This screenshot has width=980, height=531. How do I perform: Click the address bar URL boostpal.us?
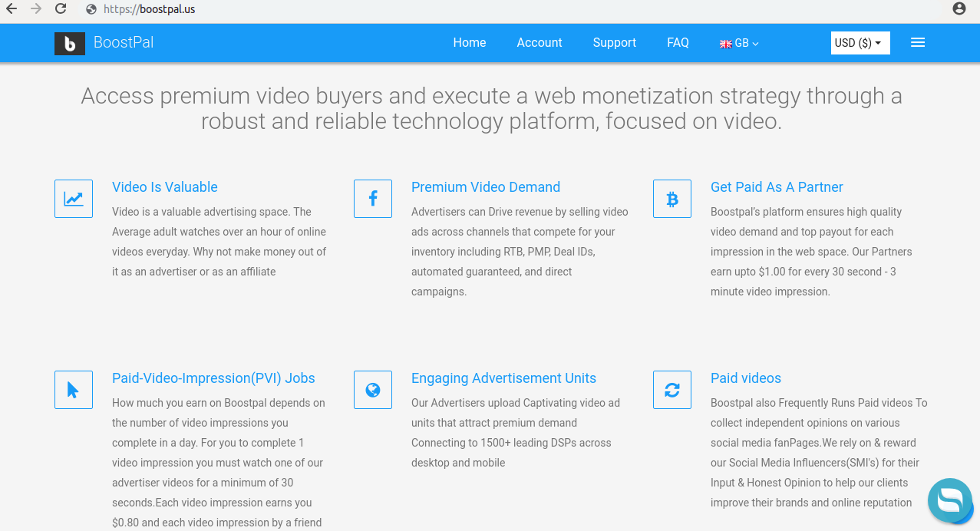click(x=150, y=10)
